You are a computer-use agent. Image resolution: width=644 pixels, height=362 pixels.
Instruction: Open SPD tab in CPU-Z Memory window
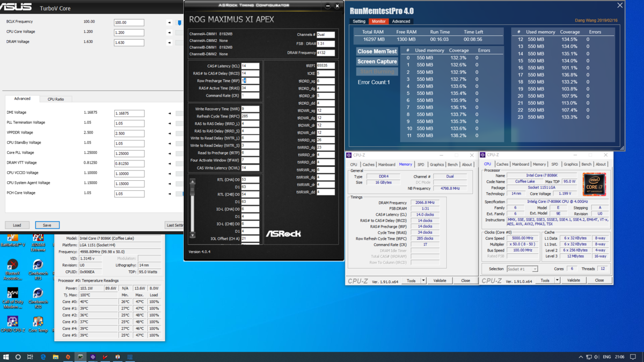[x=421, y=165]
